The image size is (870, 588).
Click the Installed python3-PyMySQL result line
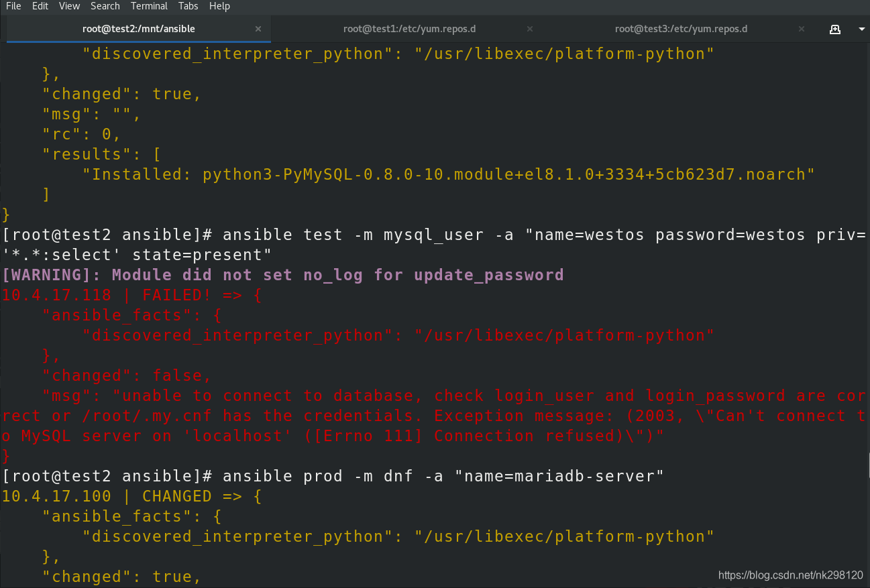448,174
